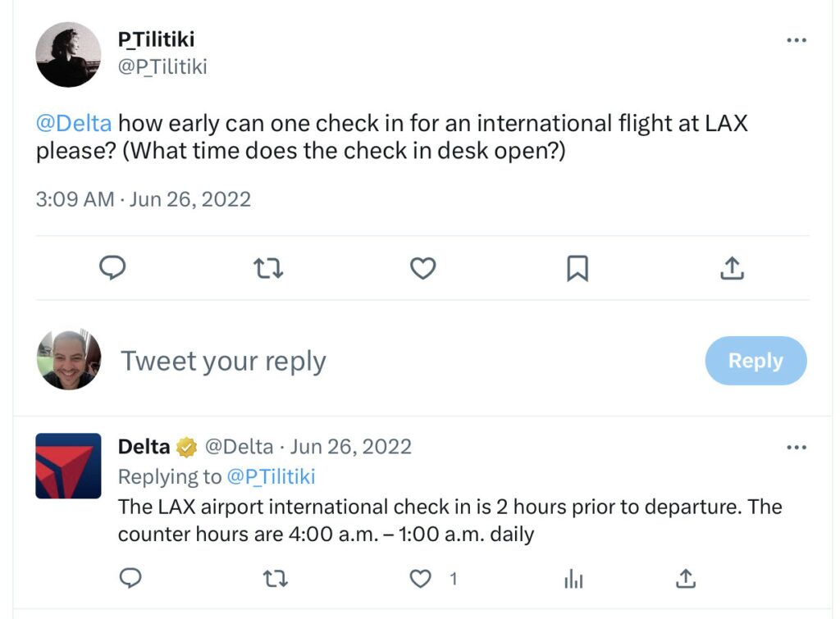
Task: Like Delta's reply tweet
Action: (420, 578)
